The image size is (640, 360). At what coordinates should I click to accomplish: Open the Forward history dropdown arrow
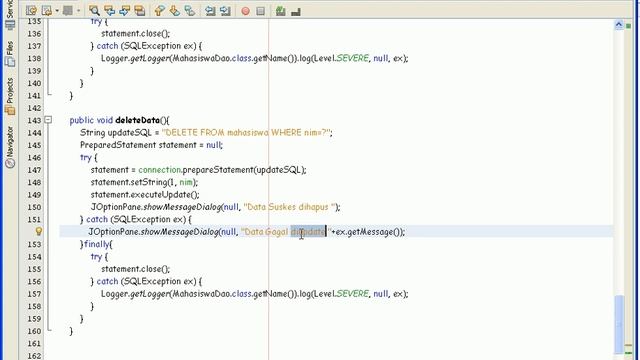pyautogui.click(x=78, y=11)
